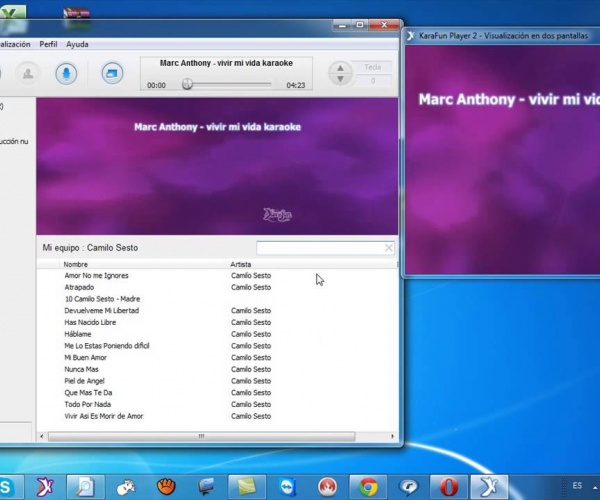Select the song 'Devuelveme Mi Libertad'
600x500 pixels.
click(x=101, y=311)
